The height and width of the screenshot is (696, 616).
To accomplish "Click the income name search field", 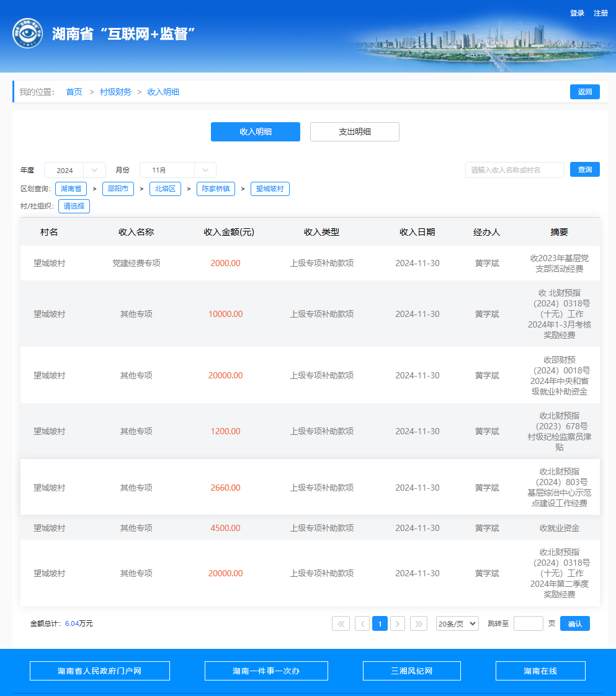I will 514,170.
